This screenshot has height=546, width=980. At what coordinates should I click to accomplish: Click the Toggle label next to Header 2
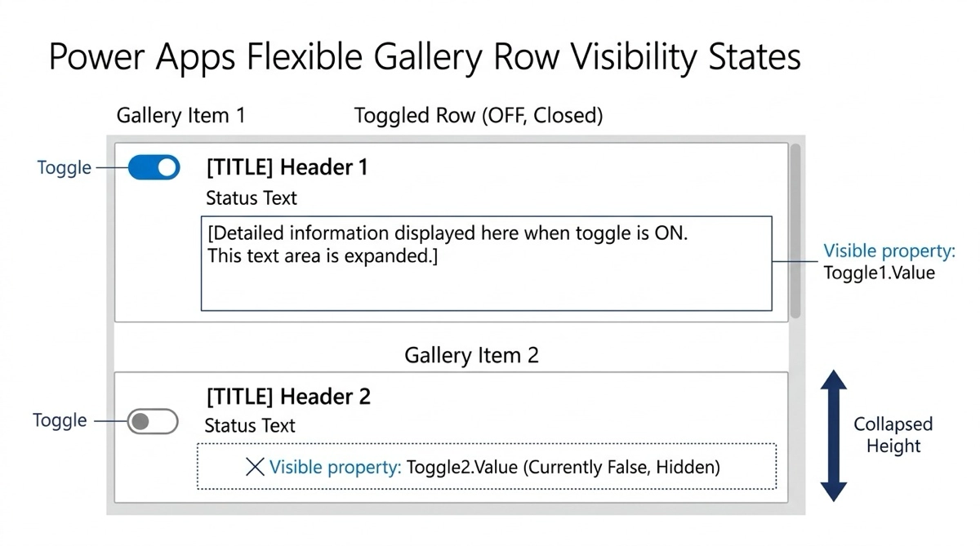coord(60,420)
